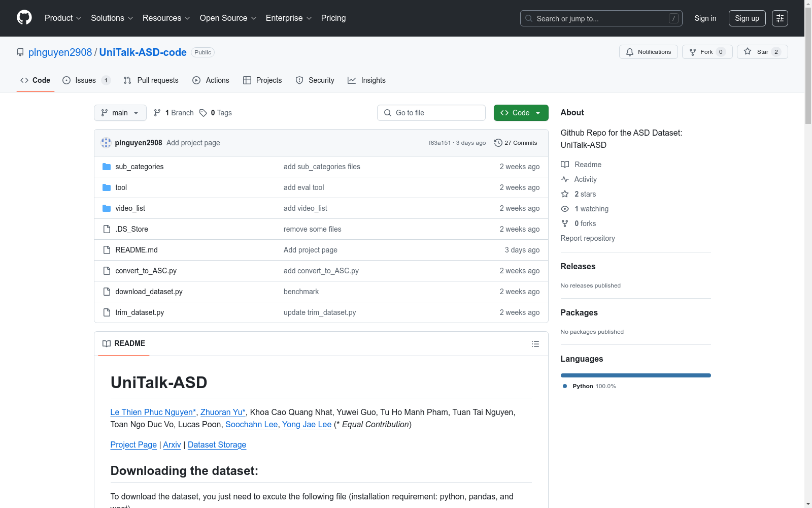
Task: Open the 'add eval tool' commit message
Action: (x=303, y=187)
